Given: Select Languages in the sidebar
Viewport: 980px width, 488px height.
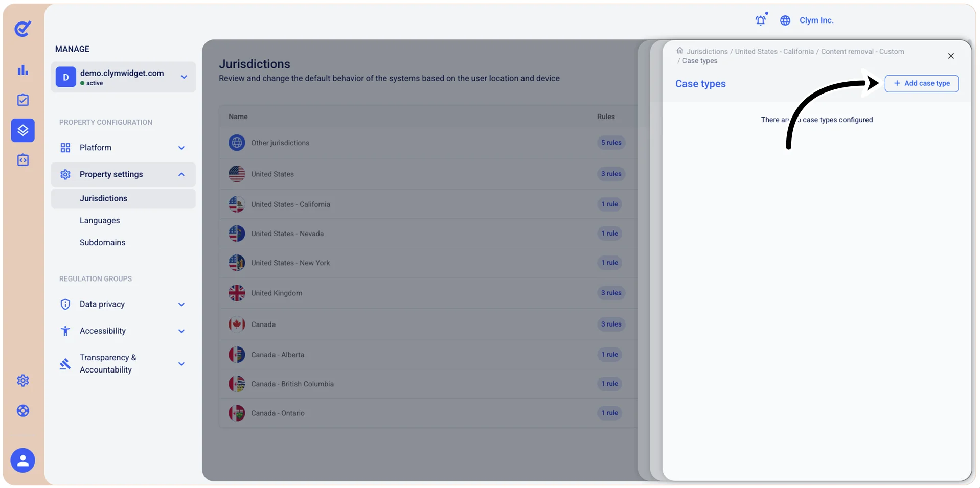Looking at the screenshot, I should pos(100,221).
